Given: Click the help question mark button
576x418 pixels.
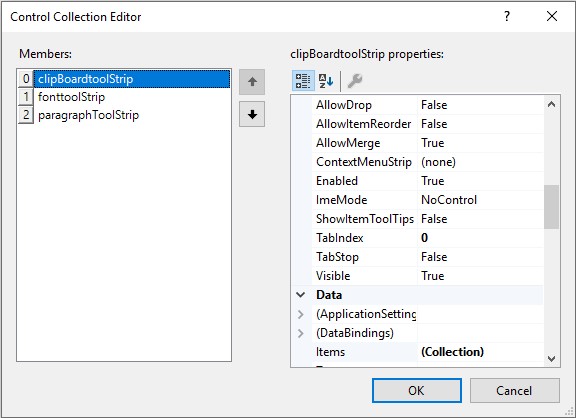Looking at the screenshot, I should point(507,16).
